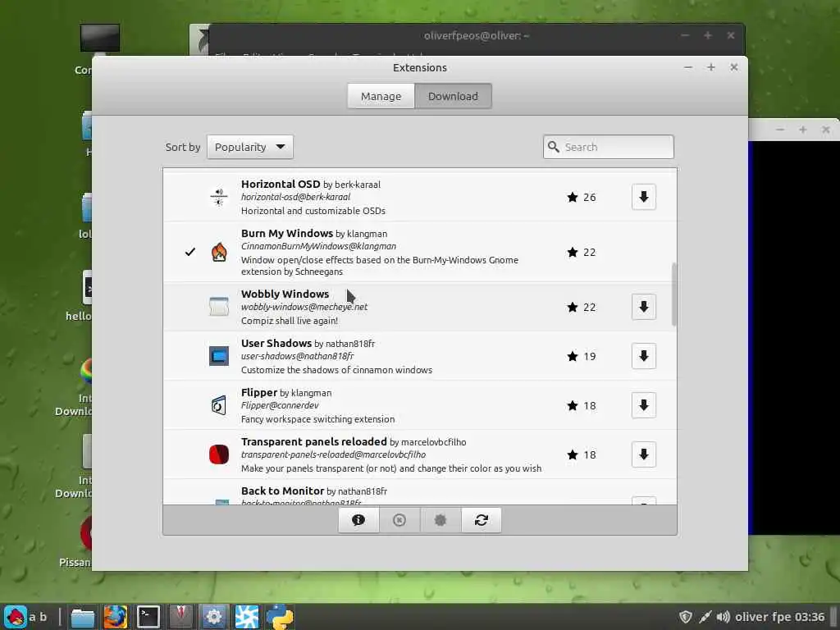Open the terminal from the taskbar
The height and width of the screenshot is (630, 840).
point(148,617)
